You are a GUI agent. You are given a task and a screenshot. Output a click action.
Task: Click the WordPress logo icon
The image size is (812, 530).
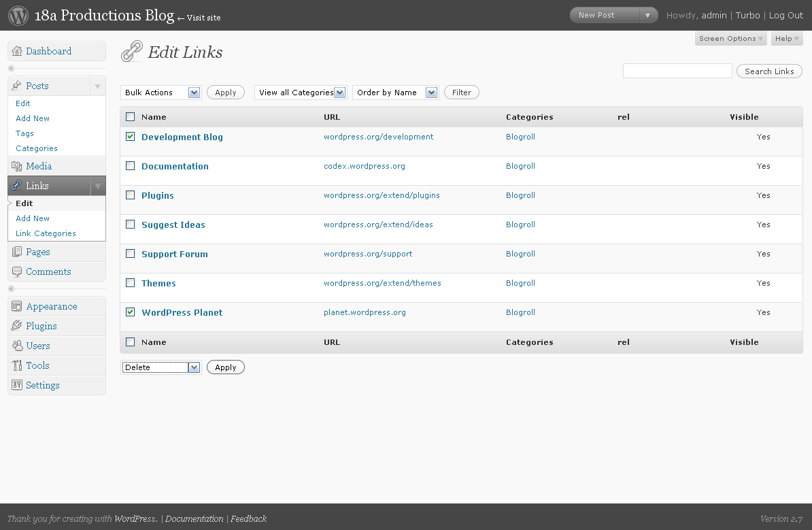[x=18, y=16]
